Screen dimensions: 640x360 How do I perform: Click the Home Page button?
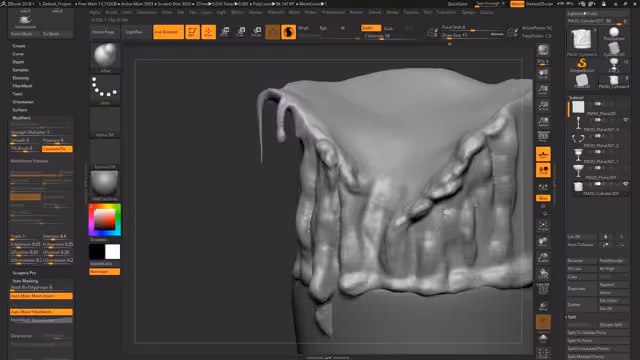pos(103,32)
